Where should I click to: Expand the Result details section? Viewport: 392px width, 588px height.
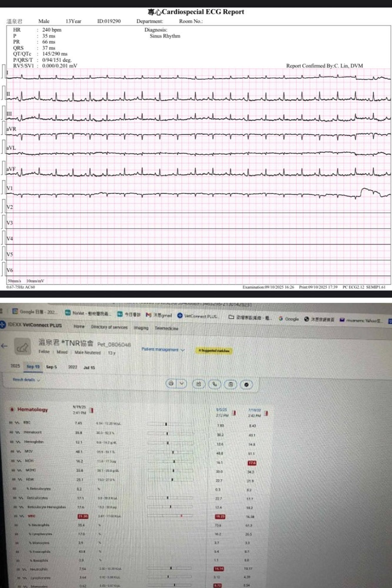(26, 380)
